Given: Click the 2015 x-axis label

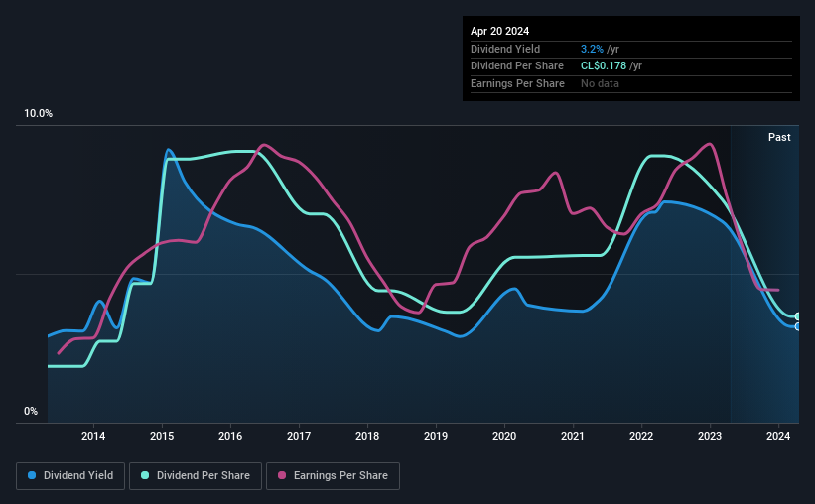Looking at the screenshot, I should point(162,436).
